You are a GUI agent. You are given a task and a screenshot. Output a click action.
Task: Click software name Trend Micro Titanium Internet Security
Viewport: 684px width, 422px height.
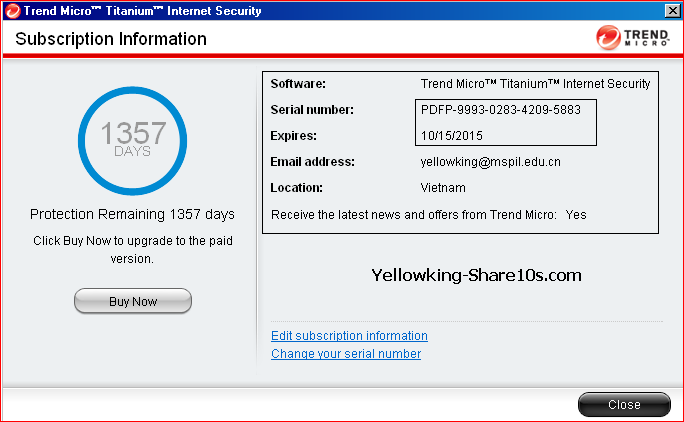click(535, 83)
